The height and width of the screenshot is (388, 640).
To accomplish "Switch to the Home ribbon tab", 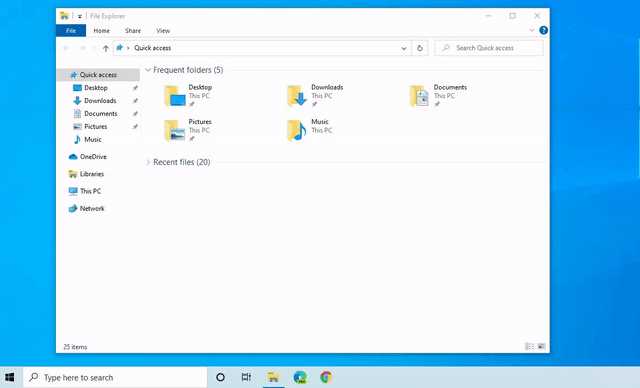I will tap(101, 31).
